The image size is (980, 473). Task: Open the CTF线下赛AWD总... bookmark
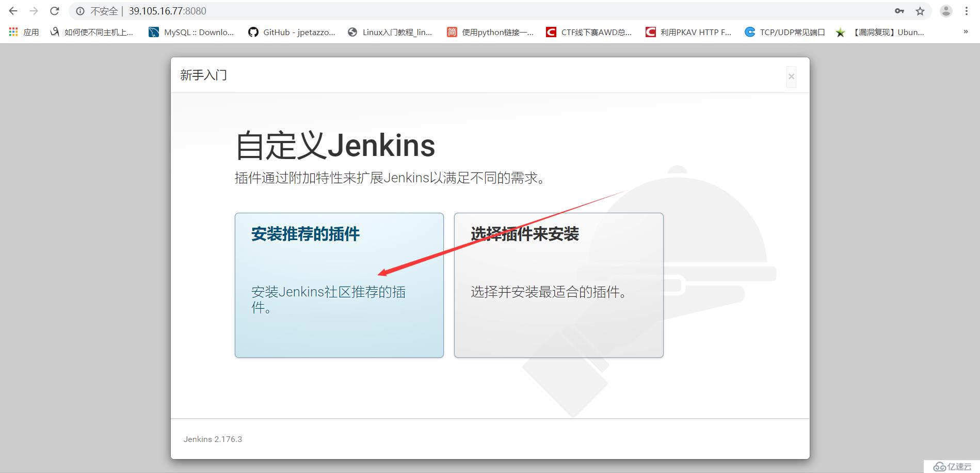coord(589,32)
